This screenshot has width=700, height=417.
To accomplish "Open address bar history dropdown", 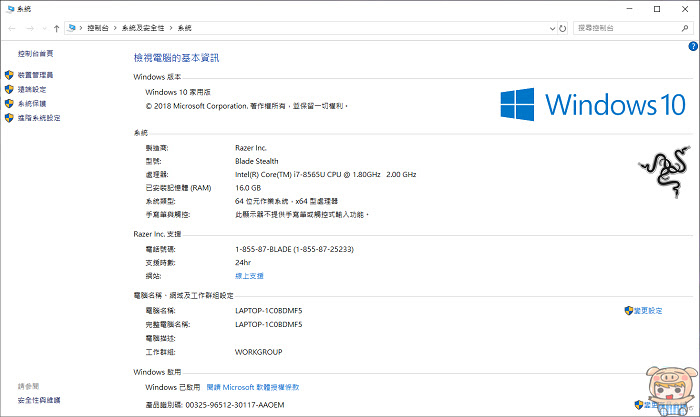I will [552, 28].
